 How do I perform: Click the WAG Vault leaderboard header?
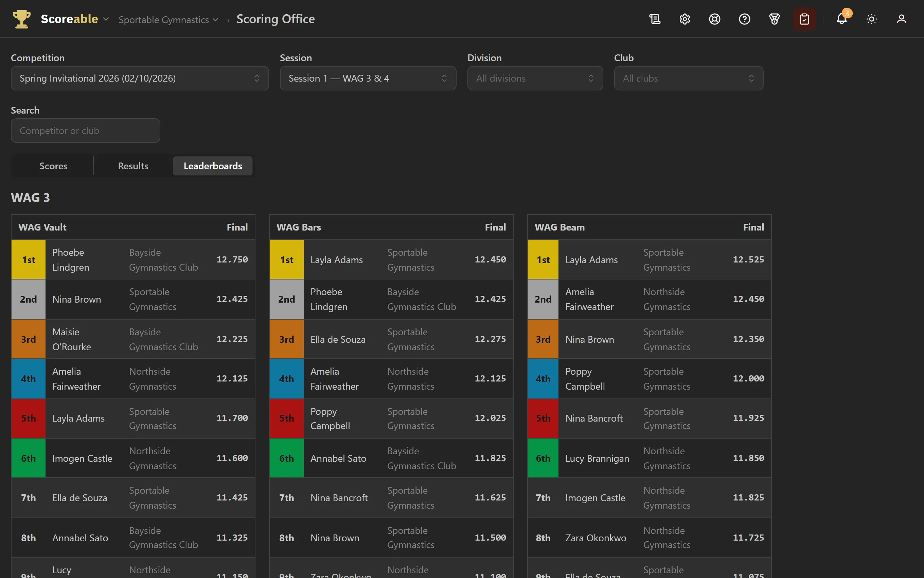133,227
